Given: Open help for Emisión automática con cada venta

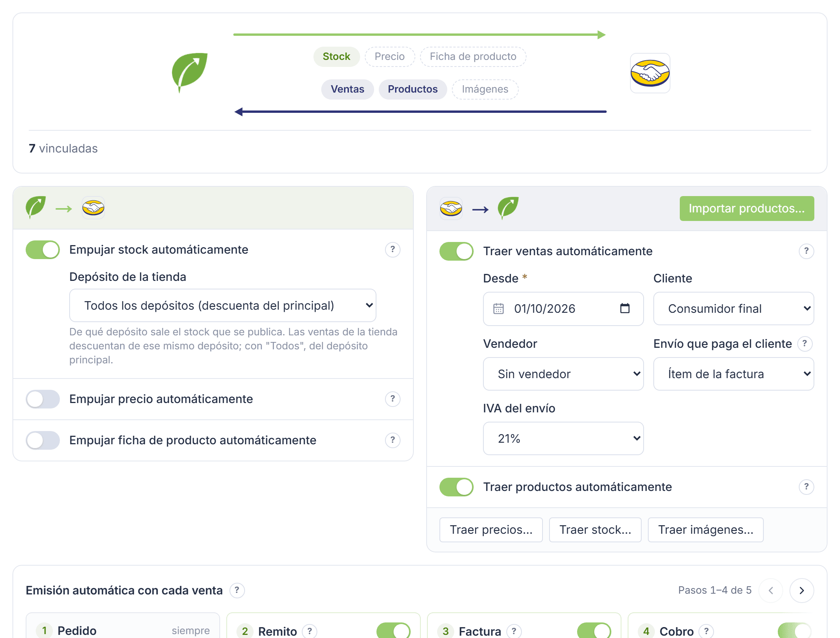Looking at the screenshot, I should [x=237, y=590].
